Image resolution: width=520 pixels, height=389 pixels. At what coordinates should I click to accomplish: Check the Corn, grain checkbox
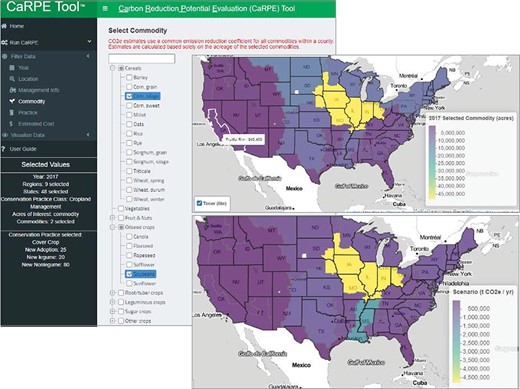129,87
